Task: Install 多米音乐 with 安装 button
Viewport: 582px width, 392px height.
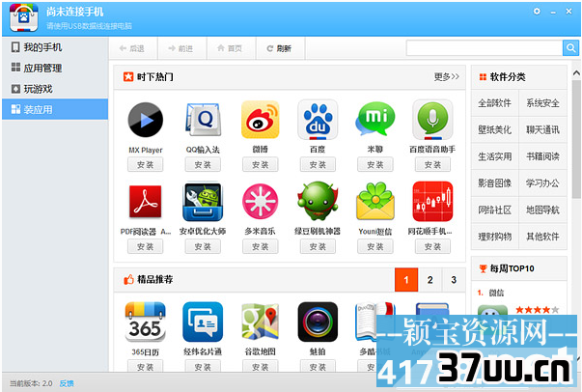Action: click(x=261, y=246)
